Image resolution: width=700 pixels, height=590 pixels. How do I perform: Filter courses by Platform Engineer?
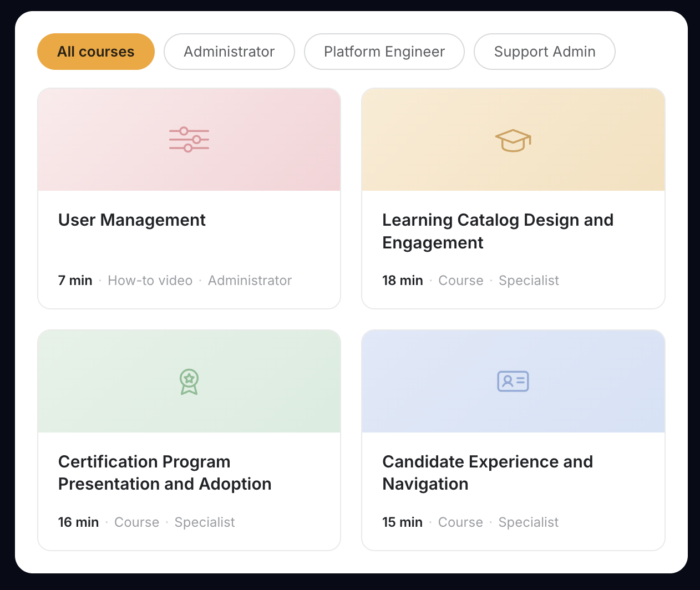(x=384, y=52)
